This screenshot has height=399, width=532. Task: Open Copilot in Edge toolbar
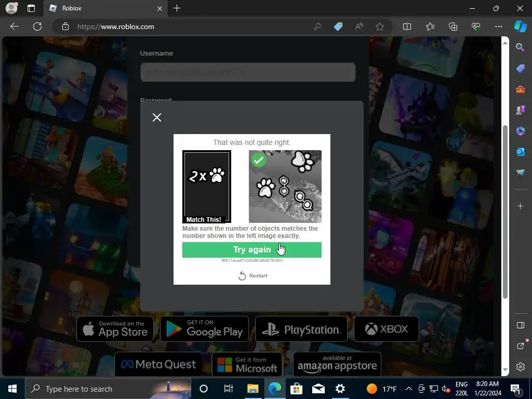tap(521, 26)
